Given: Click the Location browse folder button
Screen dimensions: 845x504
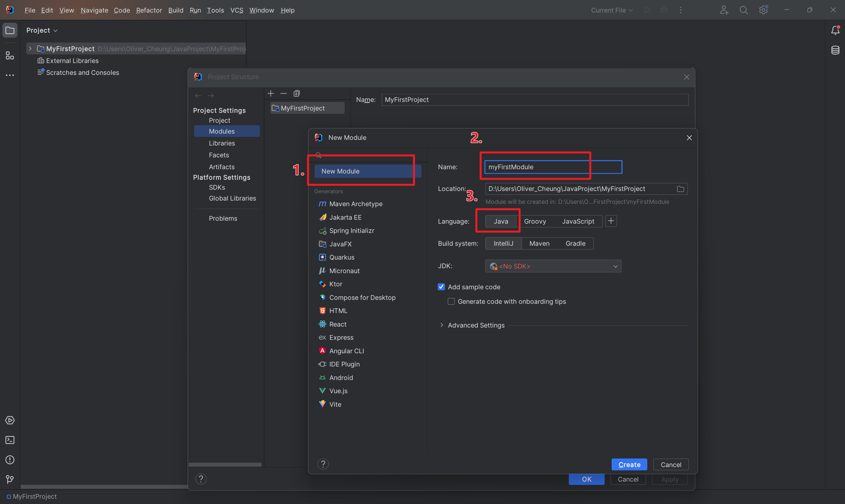Looking at the screenshot, I should tap(681, 189).
